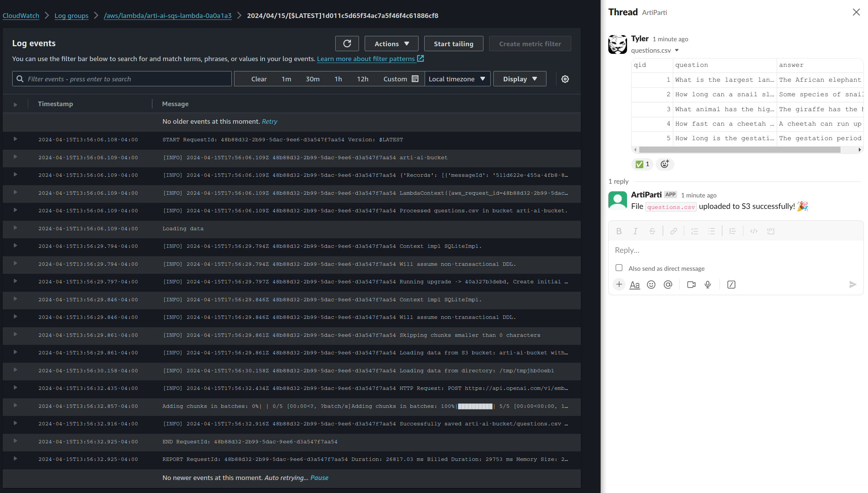Click the checkmark reaction with count 1
The image size is (868, 493).
[642, 164]
